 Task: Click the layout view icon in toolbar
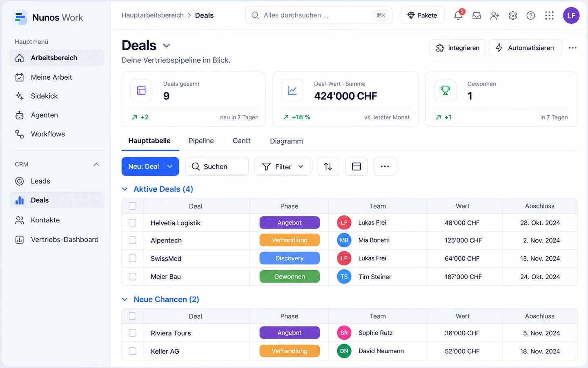(356, 166)
